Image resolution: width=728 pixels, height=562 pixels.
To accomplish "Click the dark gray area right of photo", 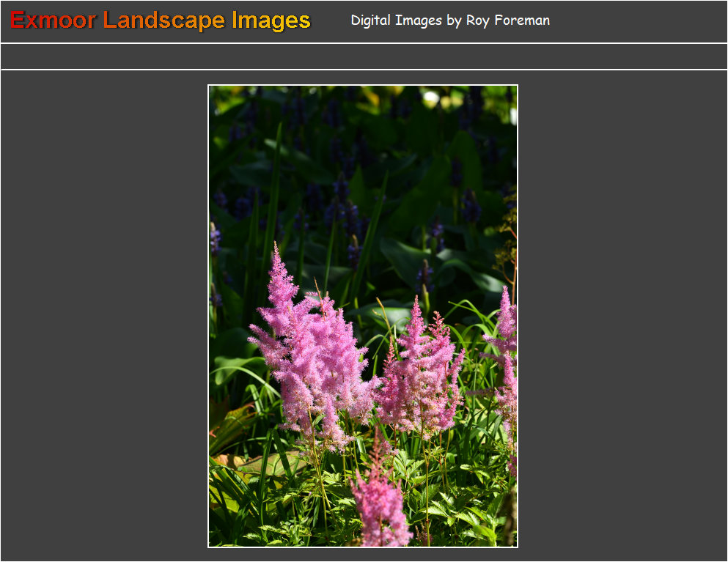I will coord(623,315).
